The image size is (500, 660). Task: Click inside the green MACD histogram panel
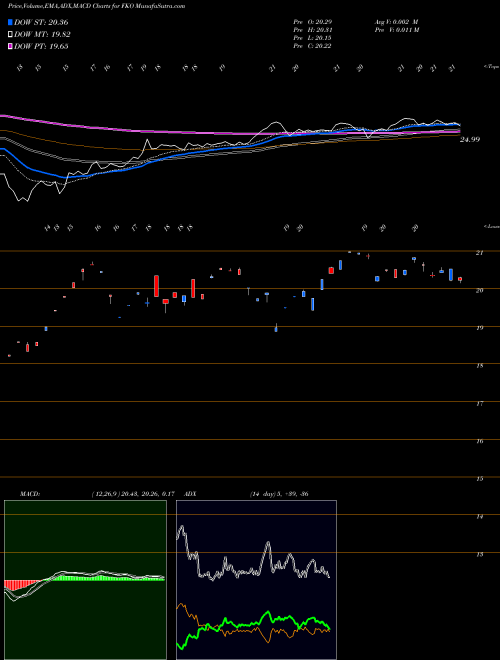[x=85, y=580]
